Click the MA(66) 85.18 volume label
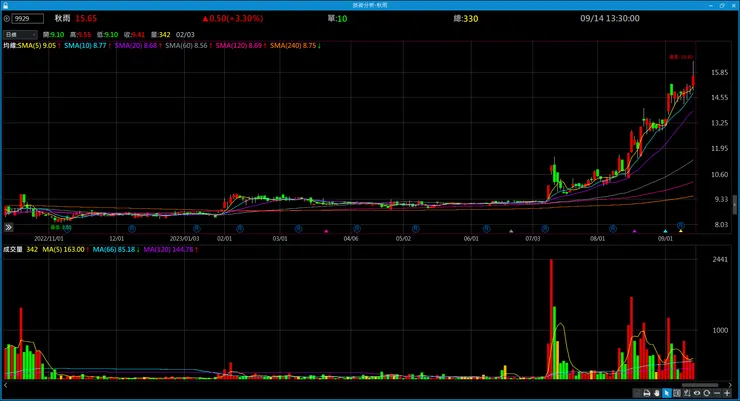The width and height of the screenshot is (740, 401). (113, 250)
